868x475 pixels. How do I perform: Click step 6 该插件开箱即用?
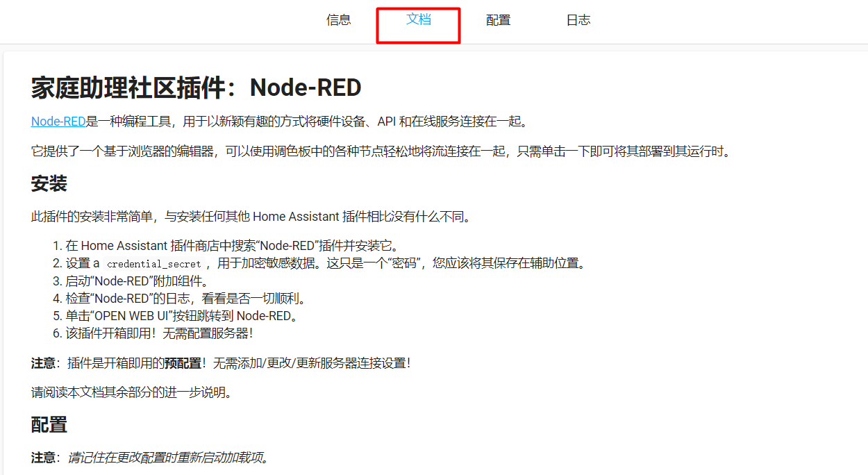click(160, 333)
